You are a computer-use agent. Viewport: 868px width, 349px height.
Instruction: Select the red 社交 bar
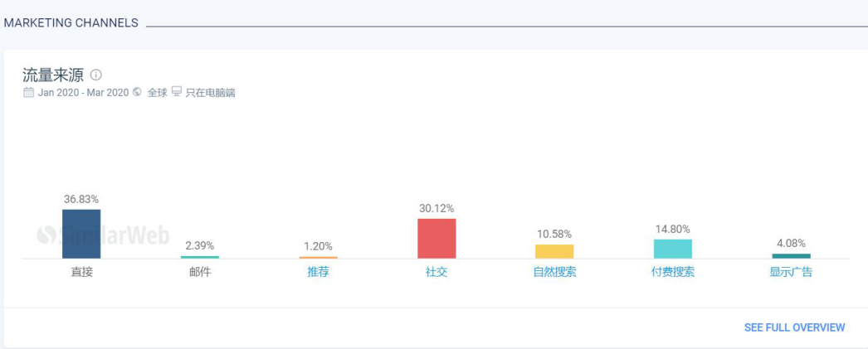pos(436,239)
